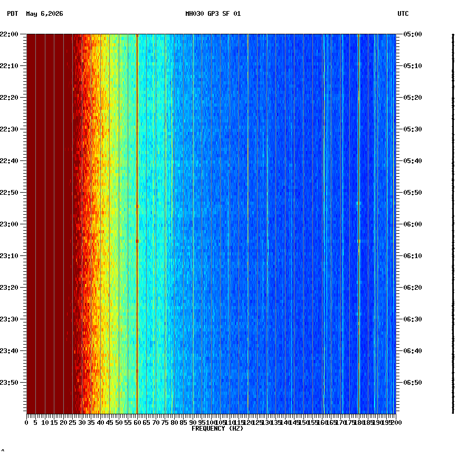Viewport: 476px width, 456px height.
Task: Click the 70 Hz frequency axis label
Action: (x=156, y=422)
